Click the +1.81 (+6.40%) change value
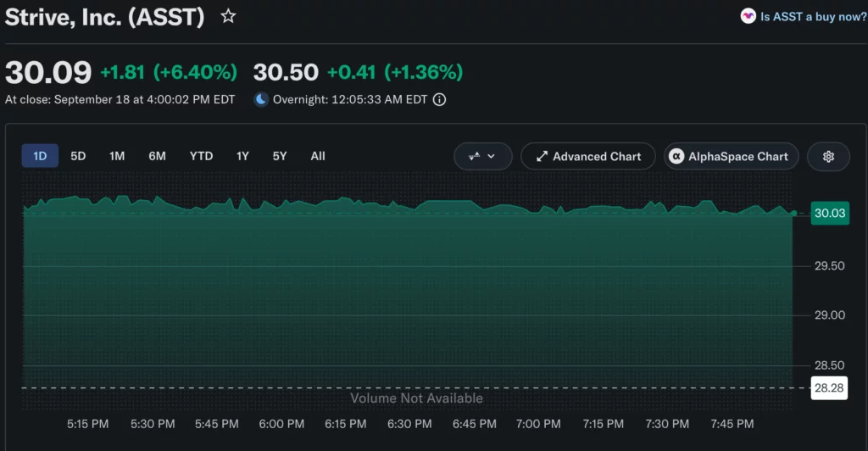 click(169, 72)
